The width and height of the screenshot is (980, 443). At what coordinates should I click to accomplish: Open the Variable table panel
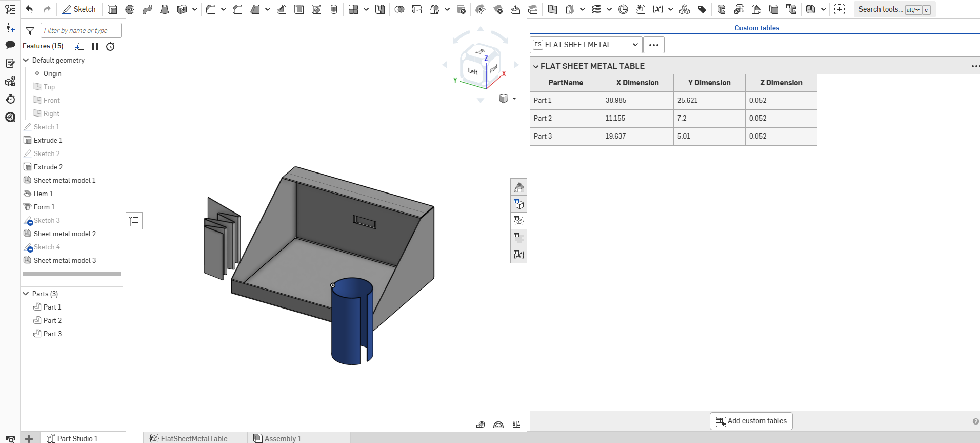click(519, 255)
